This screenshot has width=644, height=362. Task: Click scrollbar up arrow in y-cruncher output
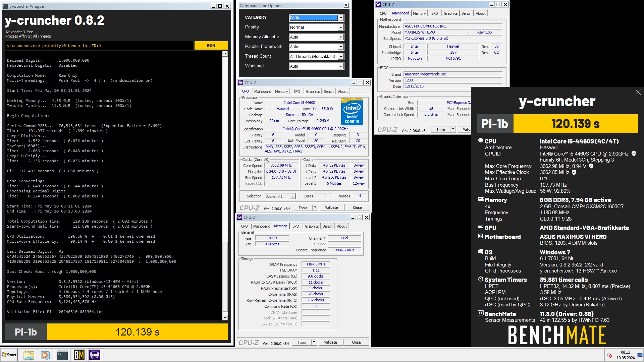click(x=225, y=54)
